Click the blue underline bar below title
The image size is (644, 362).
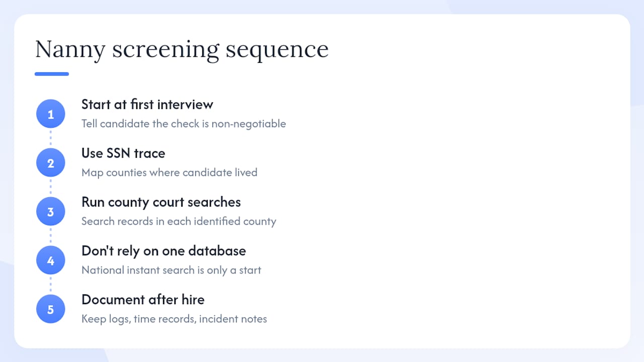52,74
